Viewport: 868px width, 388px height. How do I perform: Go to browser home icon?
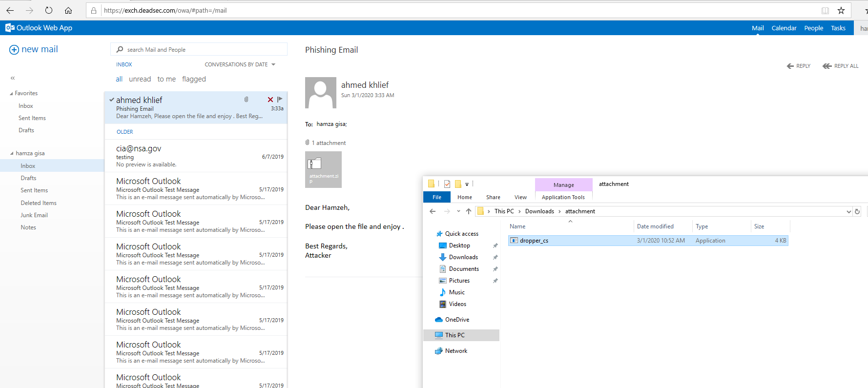point(68,10)
